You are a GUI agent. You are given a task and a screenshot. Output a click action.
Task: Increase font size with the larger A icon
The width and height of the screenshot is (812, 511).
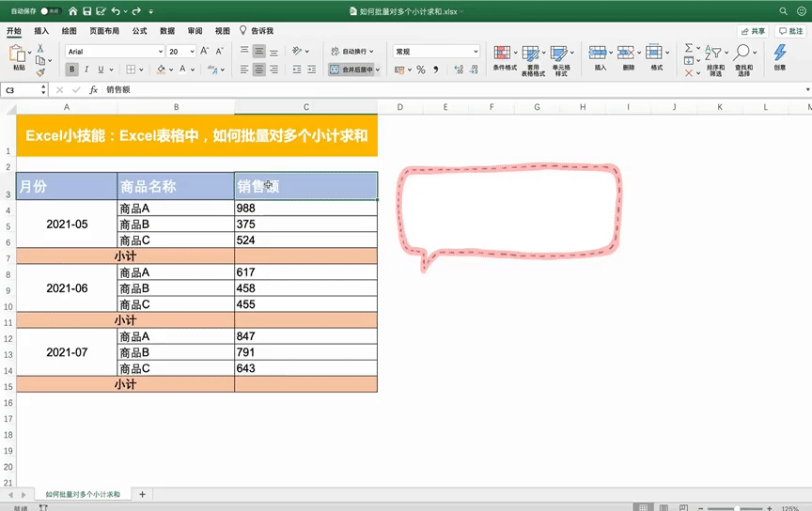pyautogui.click(x=205, y=51)
